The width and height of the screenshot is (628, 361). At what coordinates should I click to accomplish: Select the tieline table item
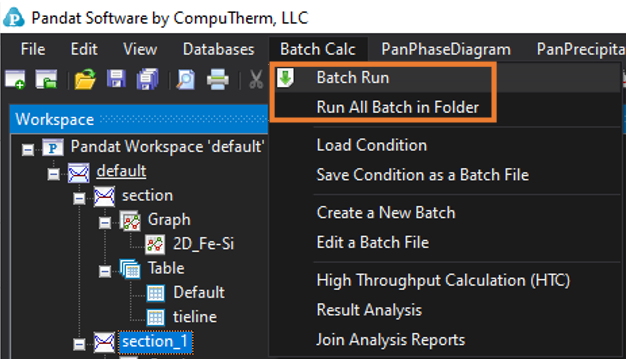195,317
